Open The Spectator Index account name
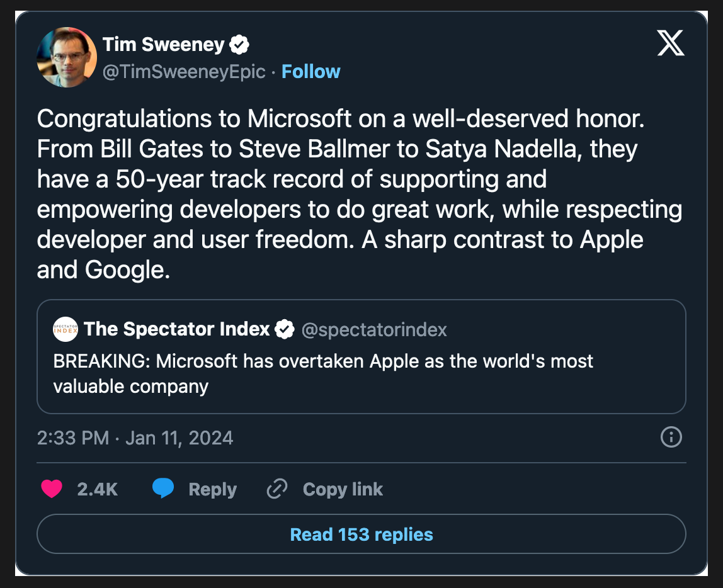723x588 pixels. point(176,329)
